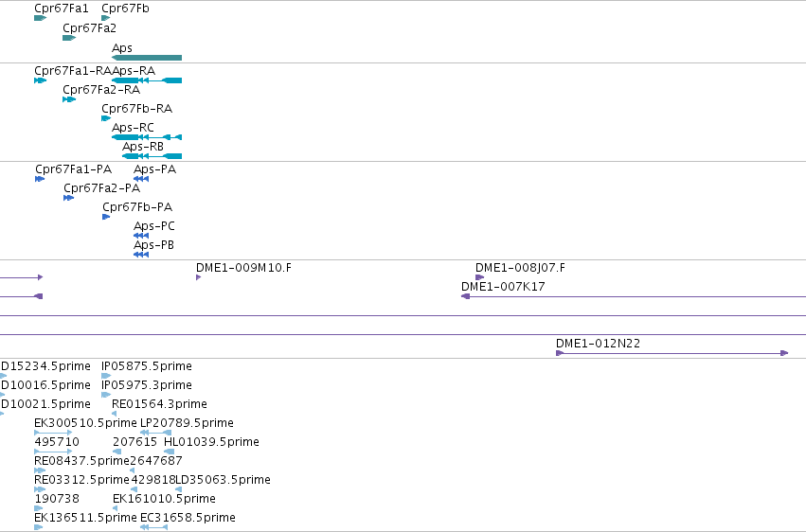Select the Aps-PB protein label
This screenshot has width=806, height=532.
(153, 245)
